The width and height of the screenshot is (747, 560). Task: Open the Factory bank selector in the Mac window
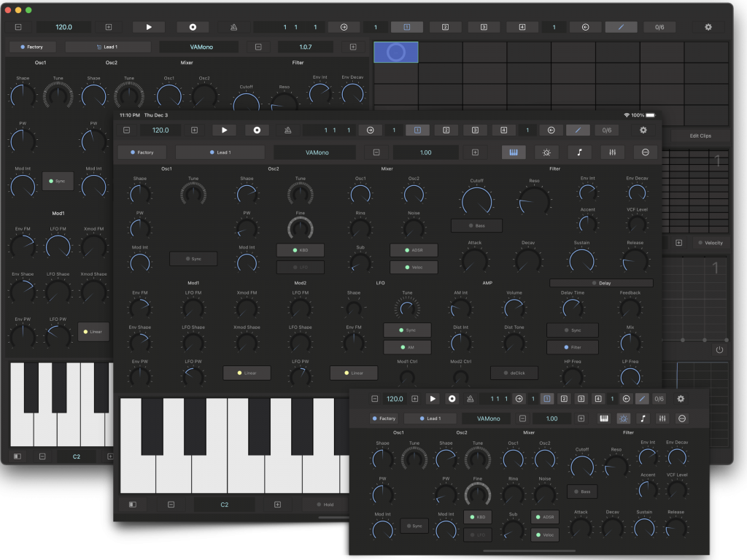coord(33,47)
